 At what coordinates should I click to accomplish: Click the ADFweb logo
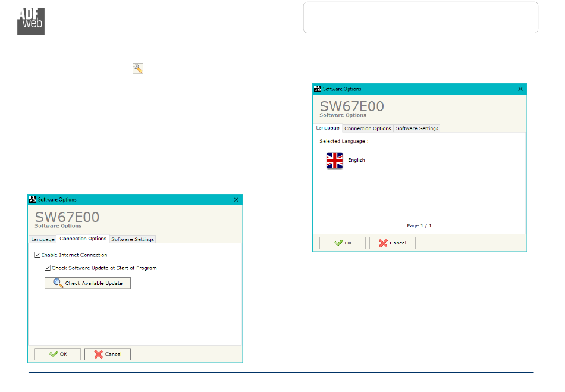click(31, 21)
